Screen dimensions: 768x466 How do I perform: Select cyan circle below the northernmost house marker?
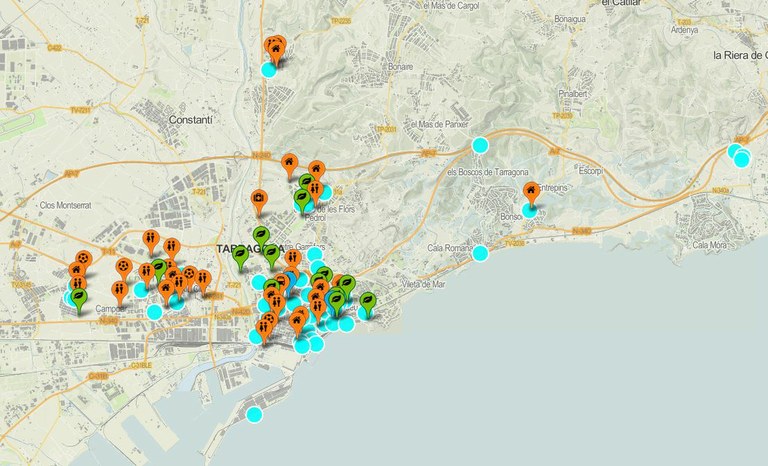[x=268, y=69]
